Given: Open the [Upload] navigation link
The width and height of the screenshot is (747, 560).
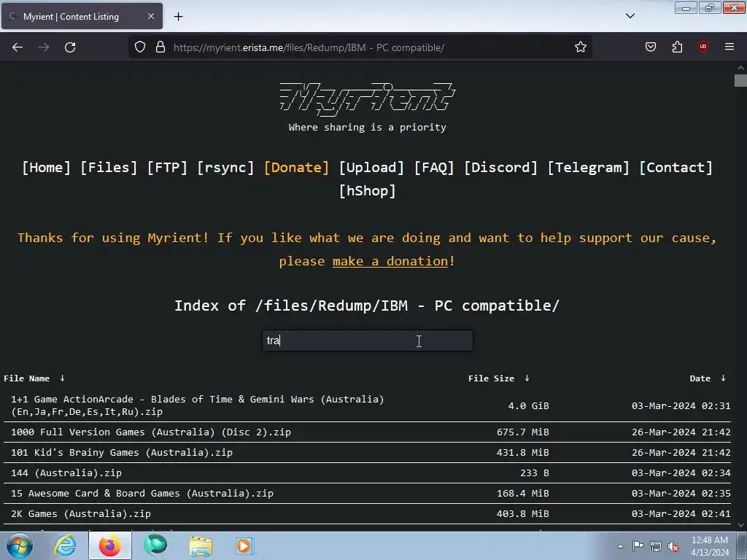Looking at the screenshot, I should coord(371,168).
